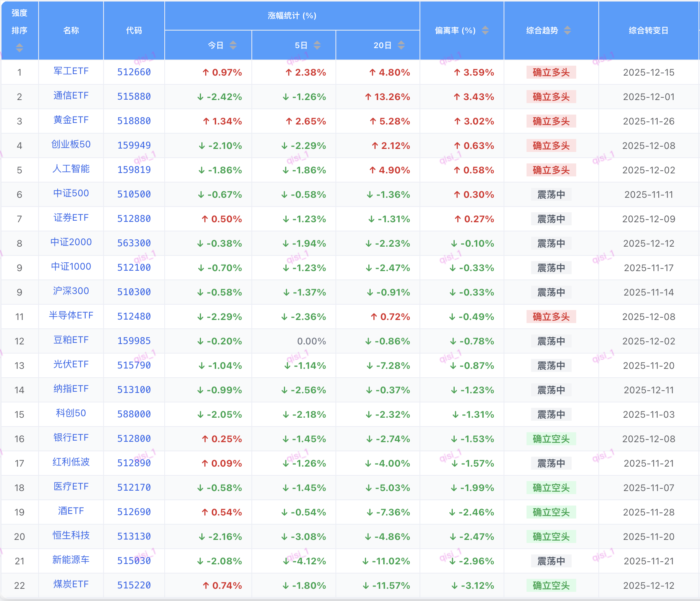Click the 今日 column sort icon
The height and width of the screenshot is (601, 700).
click(x=233, y=45)
